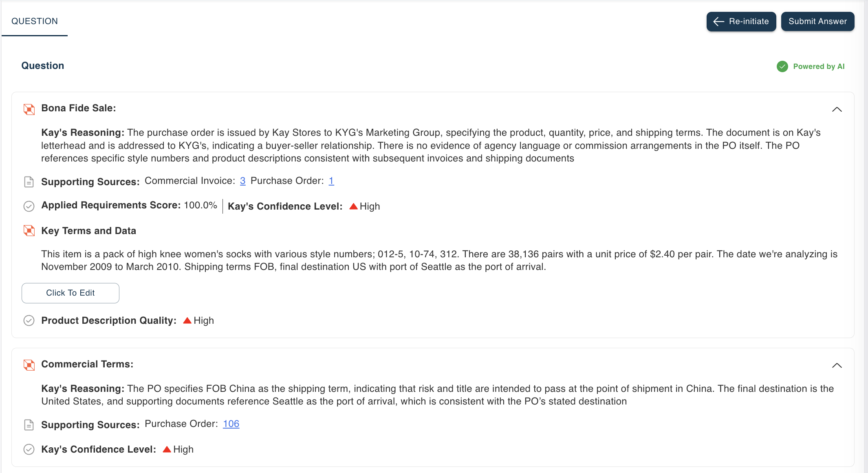The width and height of the screenshot is (868, 473).
Task: Click the green Powered by AI checkmark icon
Action: point(782,66)
